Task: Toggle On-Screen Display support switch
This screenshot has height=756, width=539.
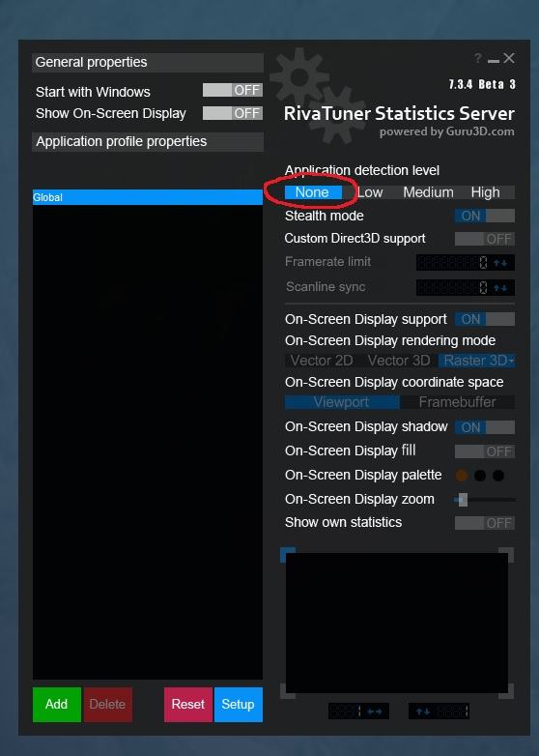Action: [x=485, y=319]
